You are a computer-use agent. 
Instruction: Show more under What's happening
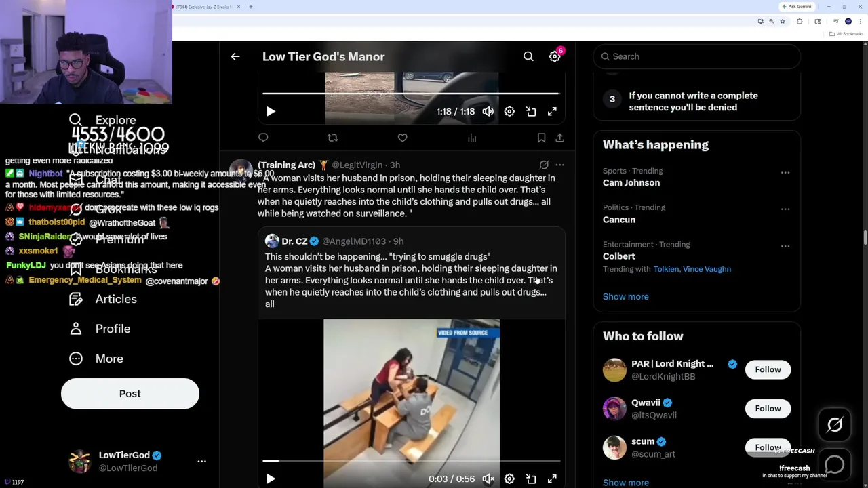pos(625,296)
